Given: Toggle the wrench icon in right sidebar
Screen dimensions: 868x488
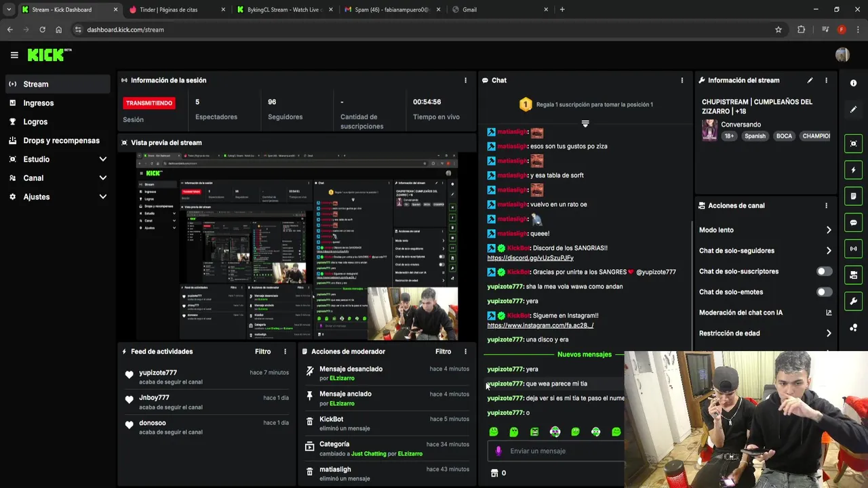Looking at the screenshot, I should [x=853, y=301].
